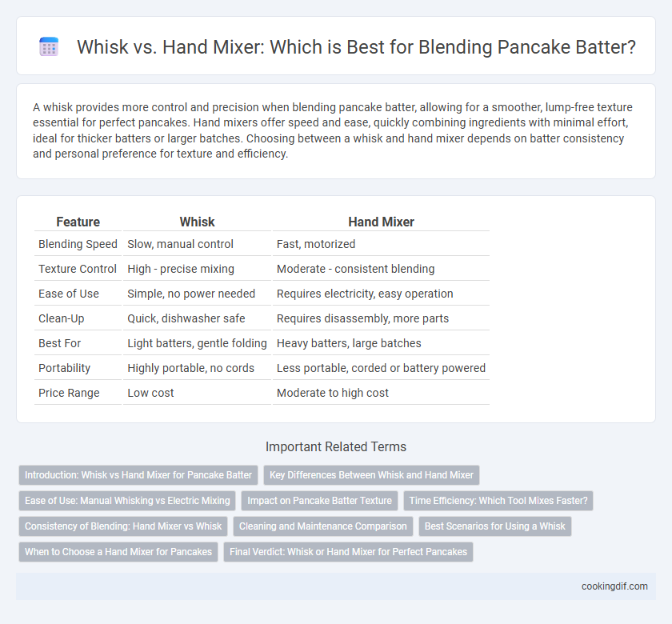Select Ease of Use: Manual Whisking tag
Screen dimensions: 672x624
point(127,501)
